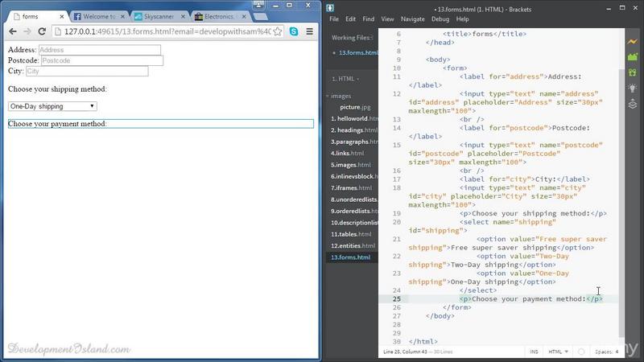Toggle INS insert mode in status bar
The width and height of the screenshot is (644, 362).
[x=534, y=352]
